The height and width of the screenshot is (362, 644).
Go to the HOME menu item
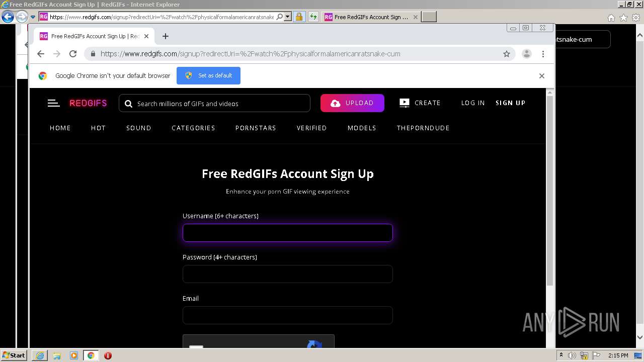point(60,128)
